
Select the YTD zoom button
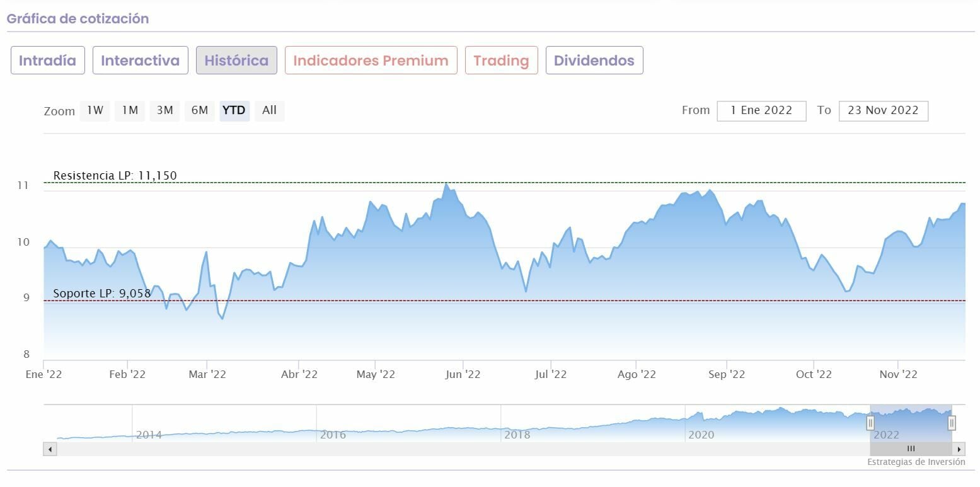coord(234,111)
